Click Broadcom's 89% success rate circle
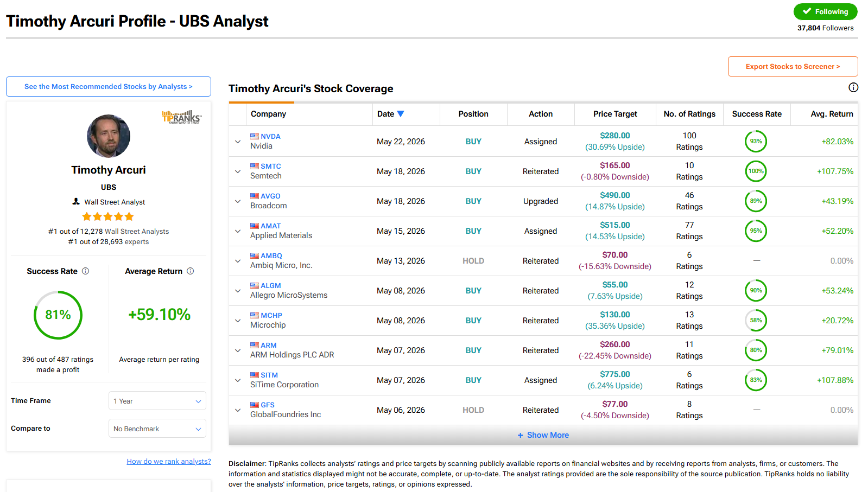Image resolution: width=868 pixels, height=492 pixels. click(756, 201)
